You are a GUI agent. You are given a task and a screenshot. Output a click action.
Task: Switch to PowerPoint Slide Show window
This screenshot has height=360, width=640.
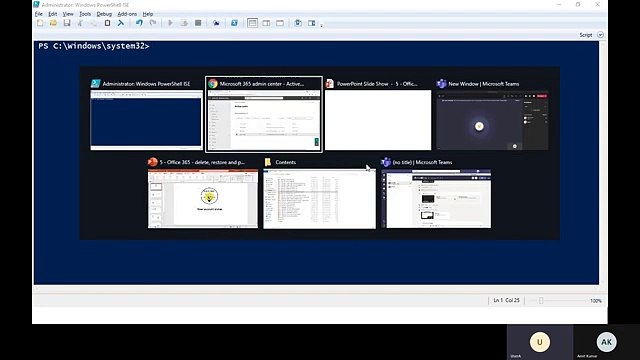[x=378, y=115]
